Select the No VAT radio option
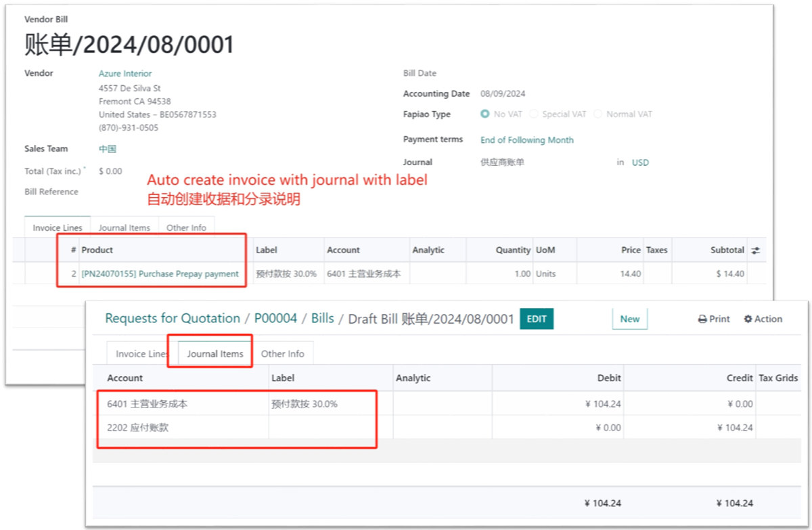 click(x=484, y=114)
